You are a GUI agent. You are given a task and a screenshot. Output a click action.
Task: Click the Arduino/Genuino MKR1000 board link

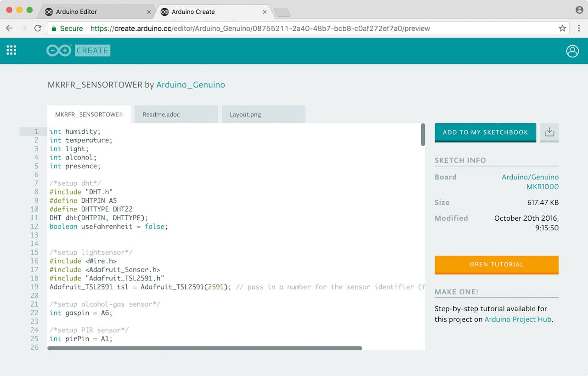[530, 182]
